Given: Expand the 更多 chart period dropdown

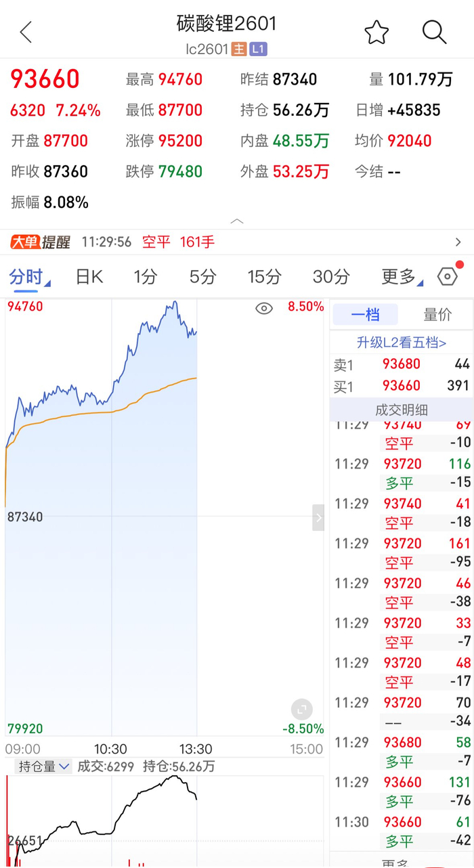Looking at the screenshot, I should [396, 276].
